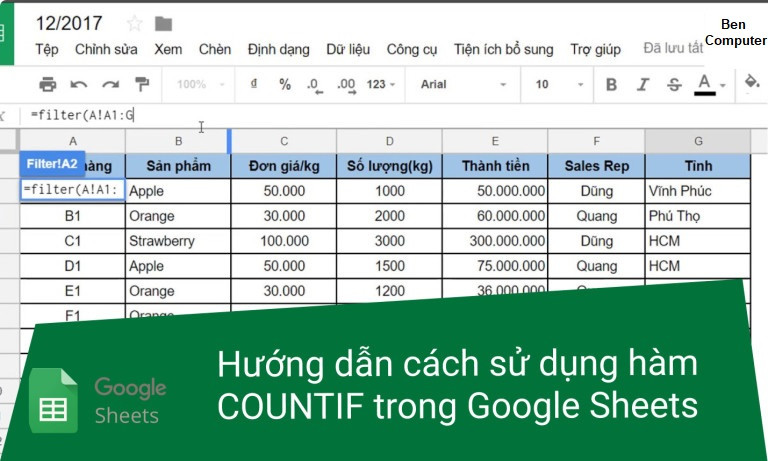Select the Vĩnh Phúc cell
Viewport: 768px width, 461px height.
tap(698, 191)
